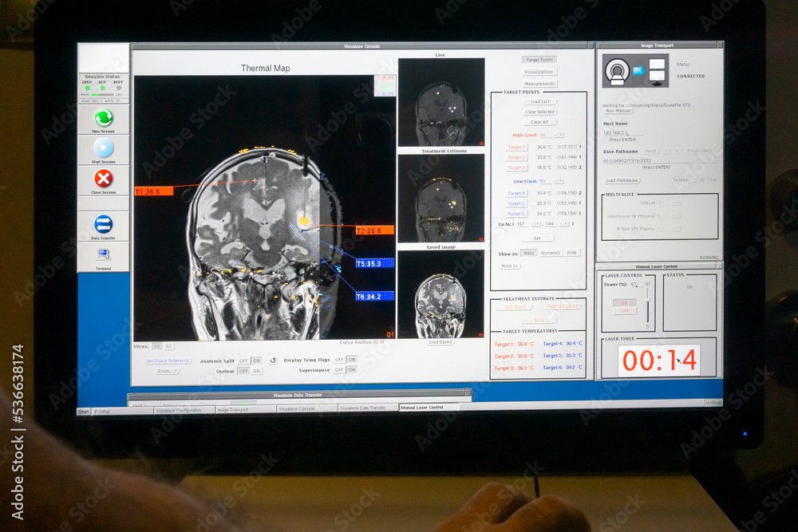The width and height of the screenshot is (798, 532).
Task: Show targets as Numerals
Action: 551,253
